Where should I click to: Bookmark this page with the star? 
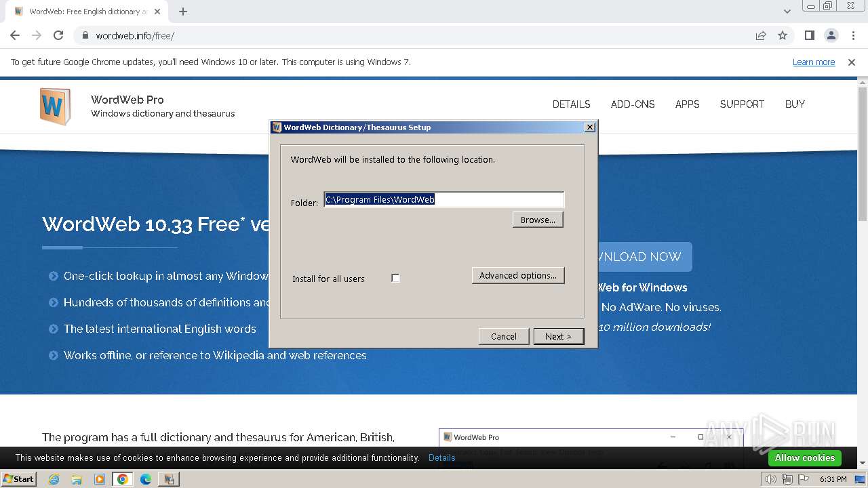(x=783, y=35)
